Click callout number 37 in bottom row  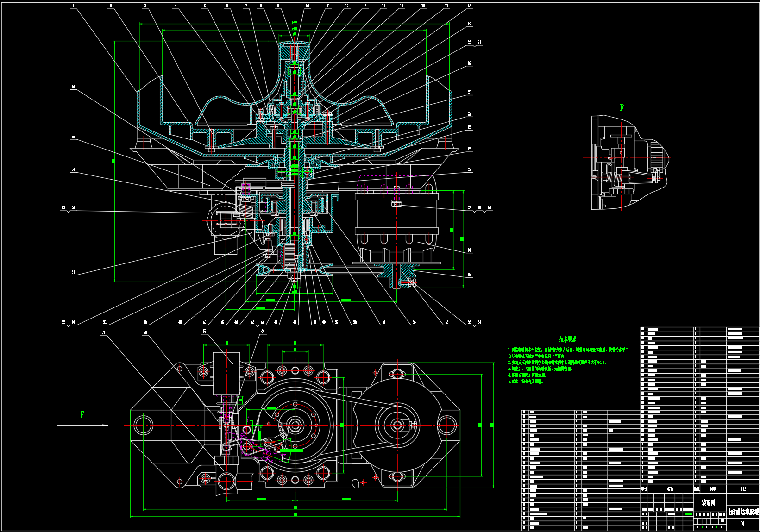pos(383,323)
